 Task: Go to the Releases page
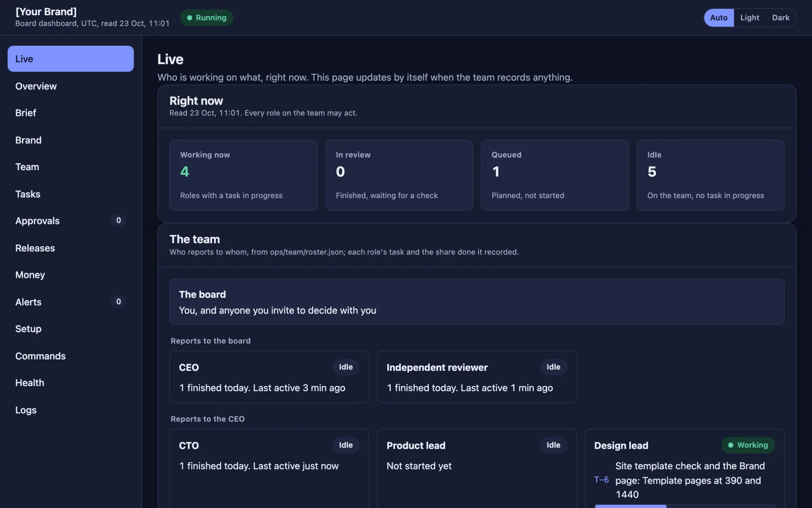71,248
